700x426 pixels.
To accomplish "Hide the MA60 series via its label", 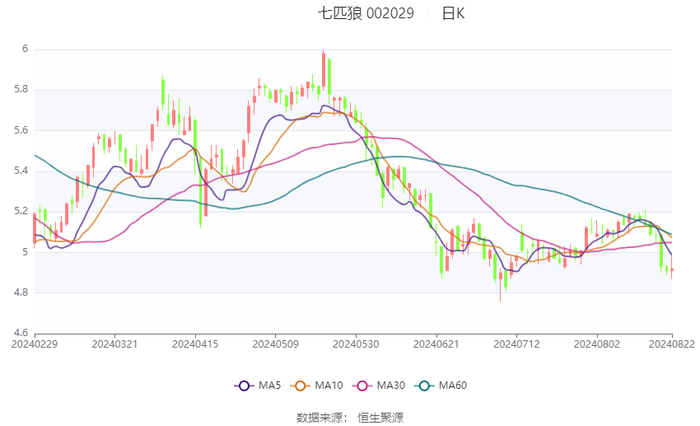I will click(453, 386).
